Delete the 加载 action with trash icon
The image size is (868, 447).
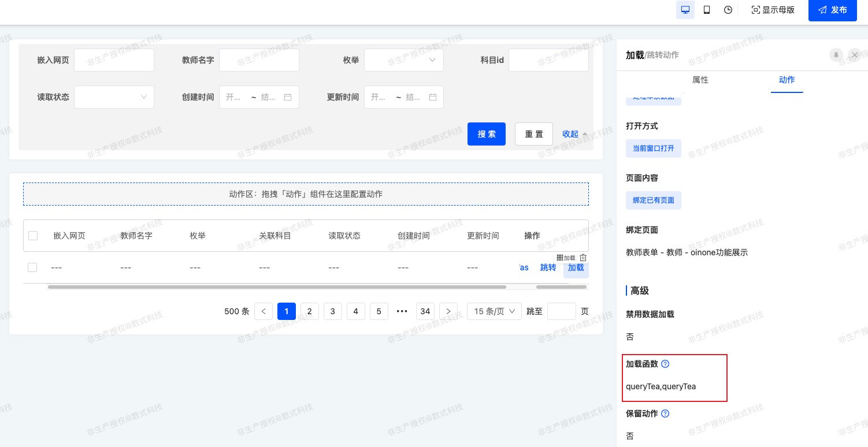point(583,258)
